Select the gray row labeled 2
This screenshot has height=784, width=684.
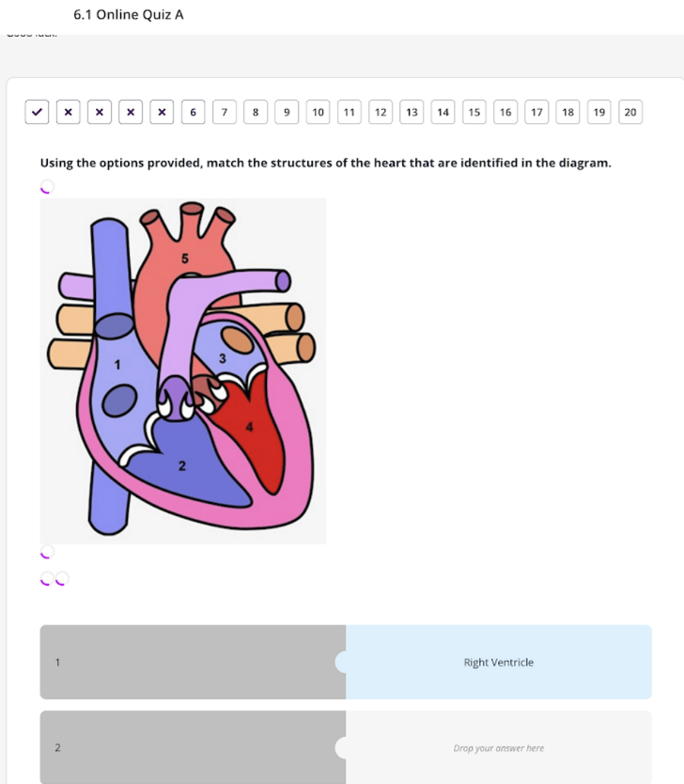(x=192, y=748)
